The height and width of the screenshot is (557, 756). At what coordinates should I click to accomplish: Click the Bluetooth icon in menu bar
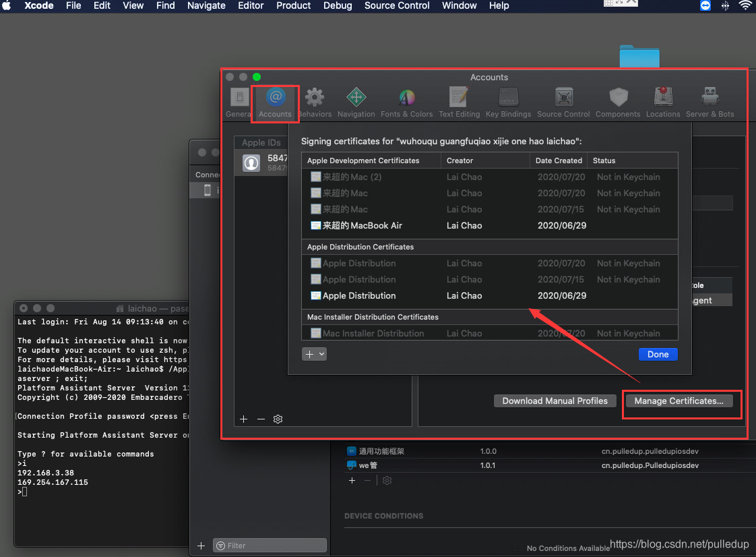click(725, 6)
